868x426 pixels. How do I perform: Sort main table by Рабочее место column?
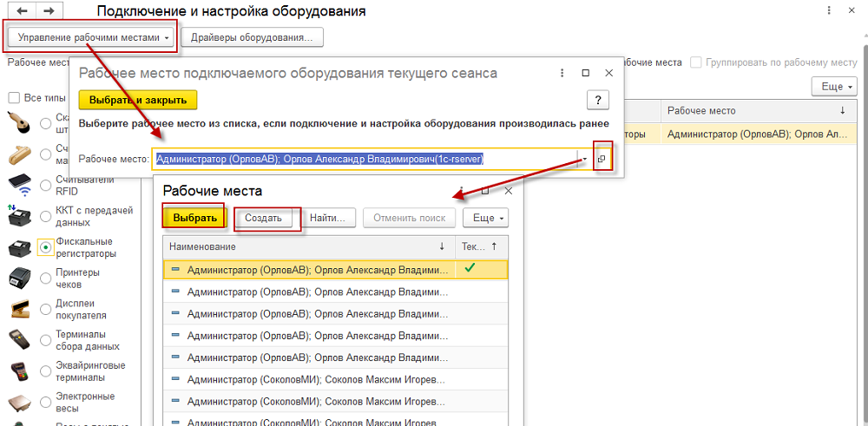click(x=759, y=111)
